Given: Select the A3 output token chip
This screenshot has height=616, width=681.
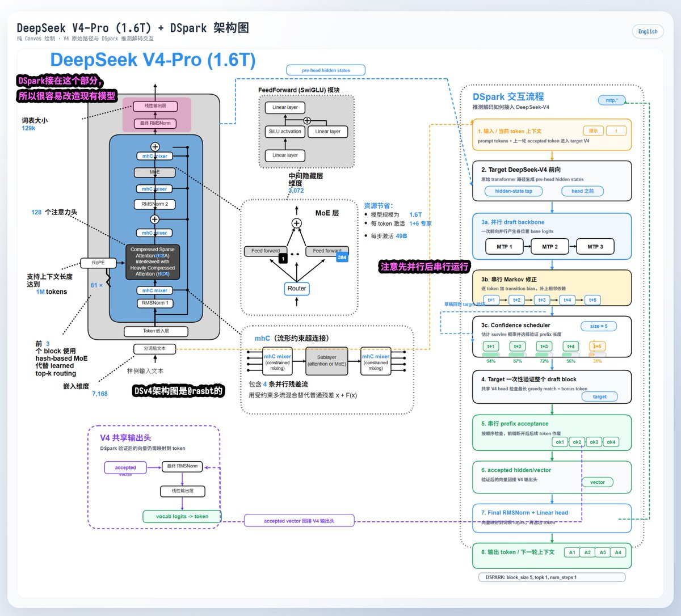Looking at the screenshot, I should pyautogui.click(x=603, y=552).
